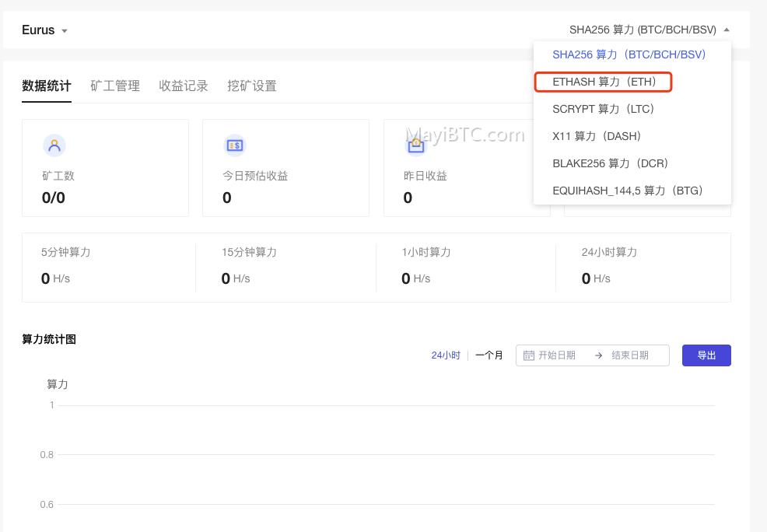
Task: Click the 开始日期 start date field
Action: tap(557, 355)
